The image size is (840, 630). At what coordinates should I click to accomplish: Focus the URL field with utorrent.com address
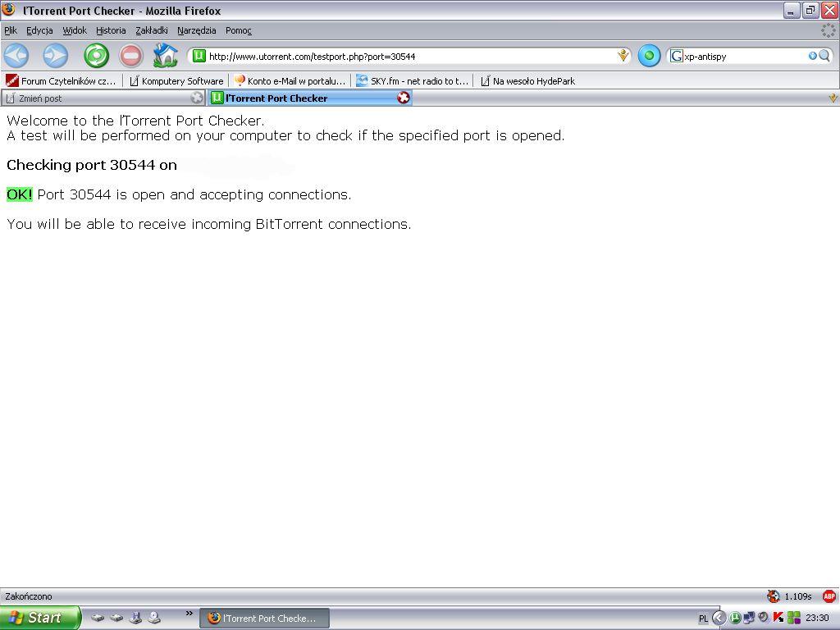pyautogui.click(x=411, y=57)
